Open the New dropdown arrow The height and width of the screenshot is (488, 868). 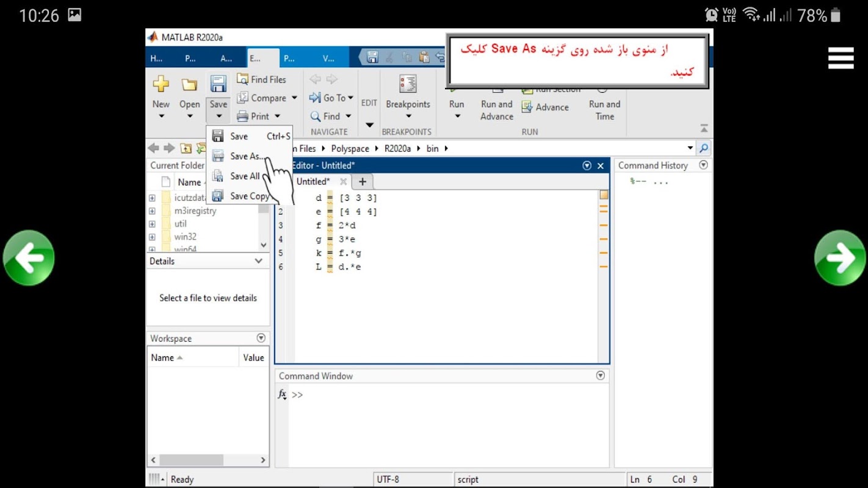(161, 116)
